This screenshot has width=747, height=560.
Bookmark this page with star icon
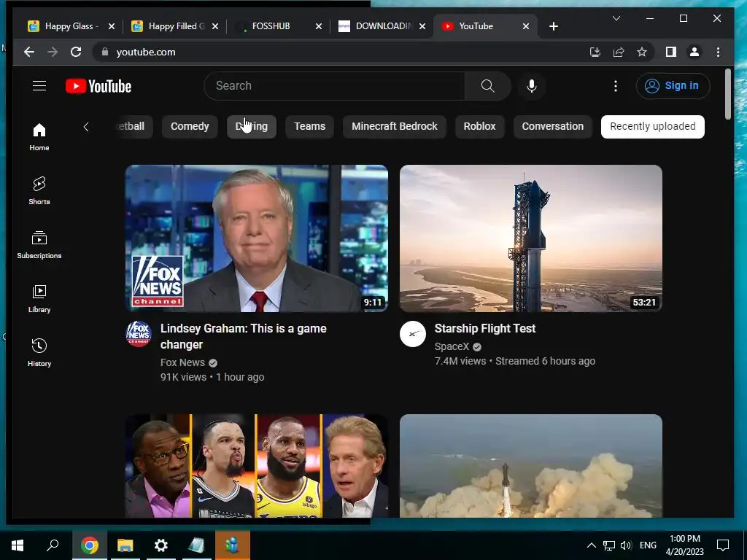pyautogui.click(x=642, y=52)
